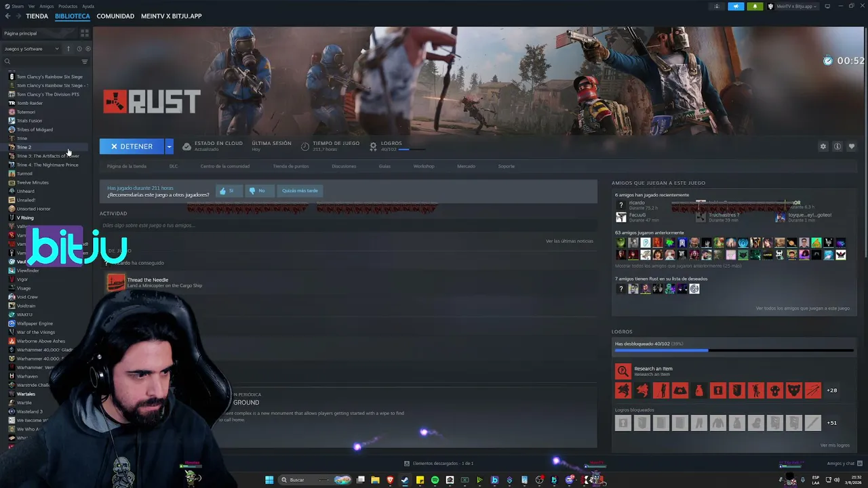
Task: Filter ready-to-play games via play icon
Action: [x=87, y=49]
